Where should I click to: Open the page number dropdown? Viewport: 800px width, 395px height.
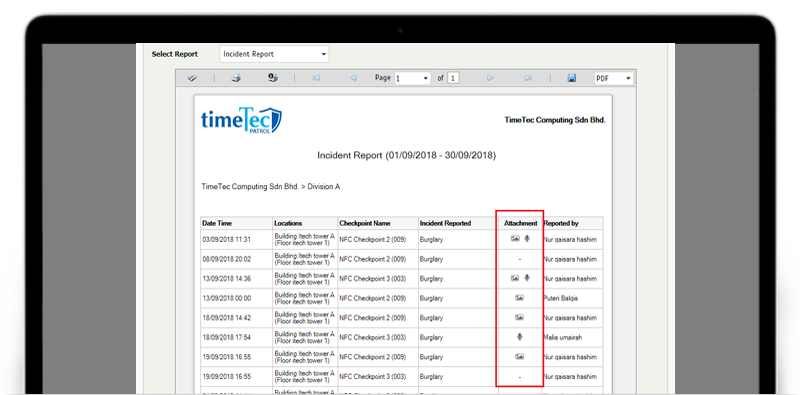[413, 79]
